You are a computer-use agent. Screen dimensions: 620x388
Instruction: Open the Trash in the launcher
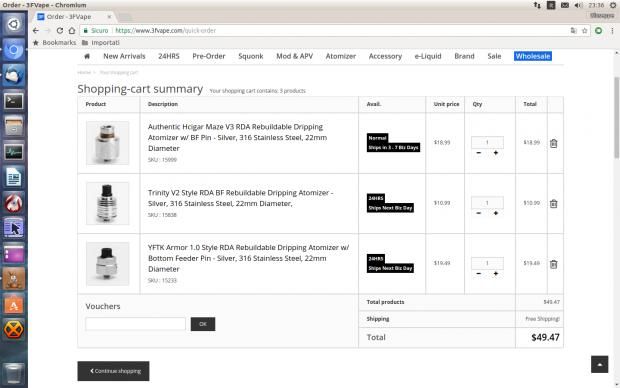pos(14,373)
